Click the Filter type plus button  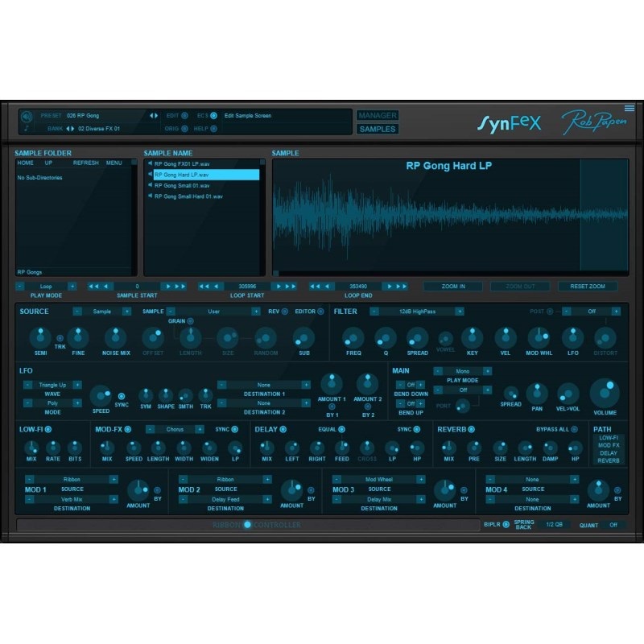[460, 312]
